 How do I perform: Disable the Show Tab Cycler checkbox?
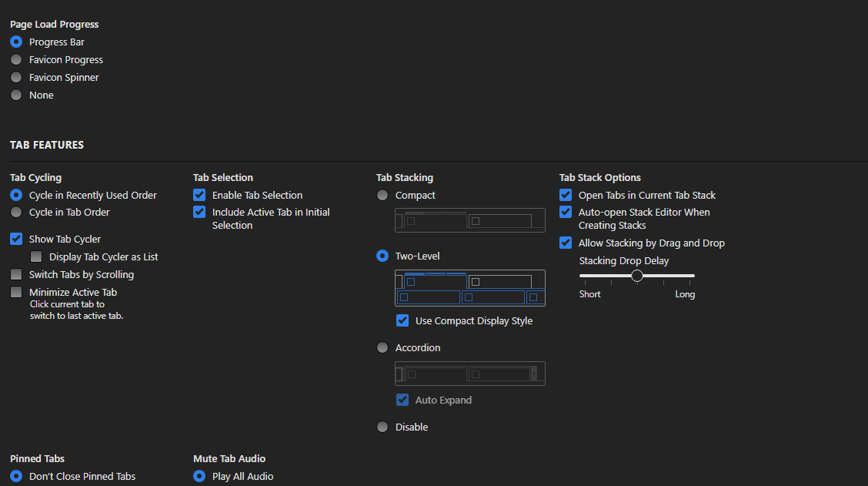coord(16,240)
